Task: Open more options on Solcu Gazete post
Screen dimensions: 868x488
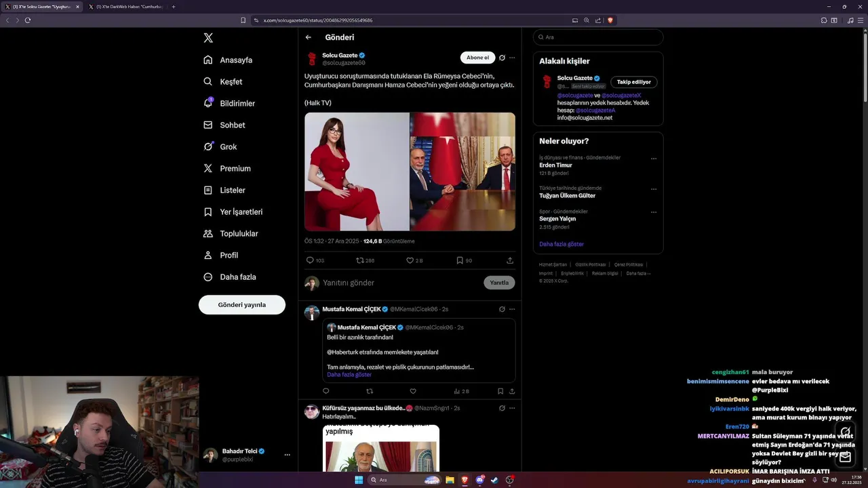Action: 512,58
